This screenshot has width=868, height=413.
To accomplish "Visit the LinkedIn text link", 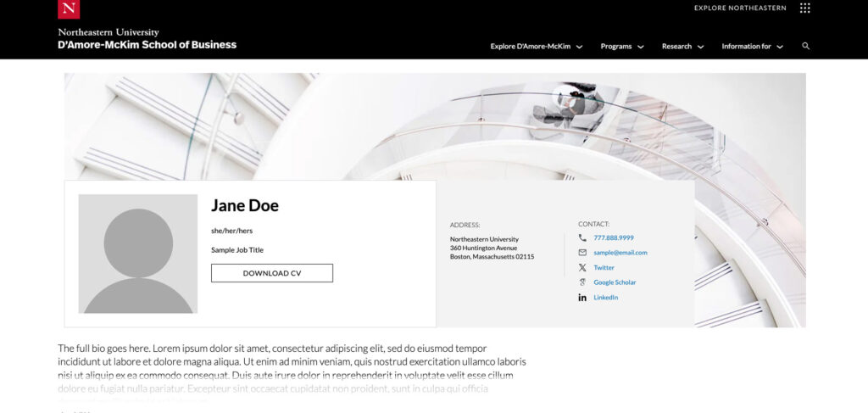I will click(x=605, y=298).
